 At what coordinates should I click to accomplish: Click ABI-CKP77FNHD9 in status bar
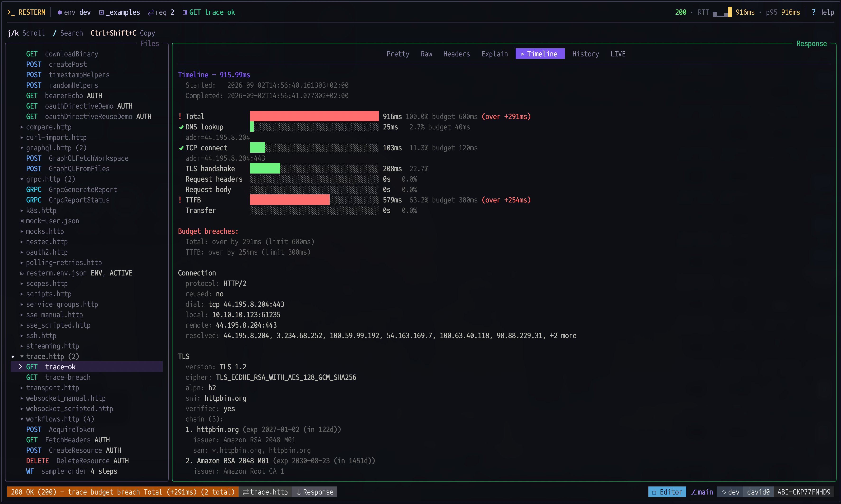[804, 492]
